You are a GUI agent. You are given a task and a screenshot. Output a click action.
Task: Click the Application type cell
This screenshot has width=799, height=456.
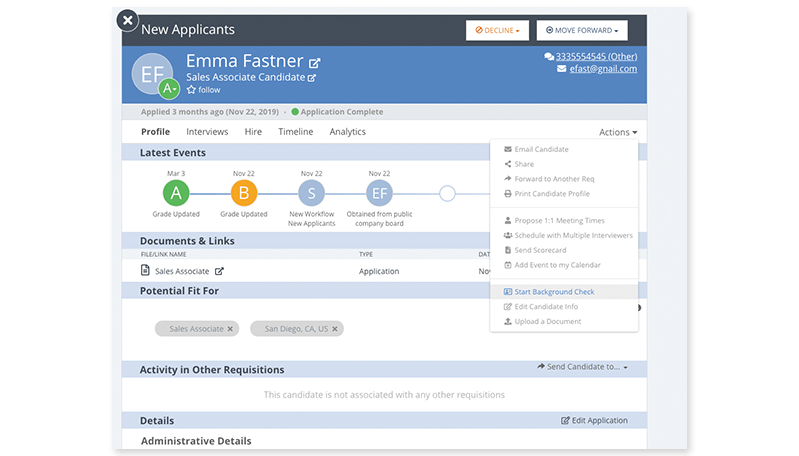379,271
